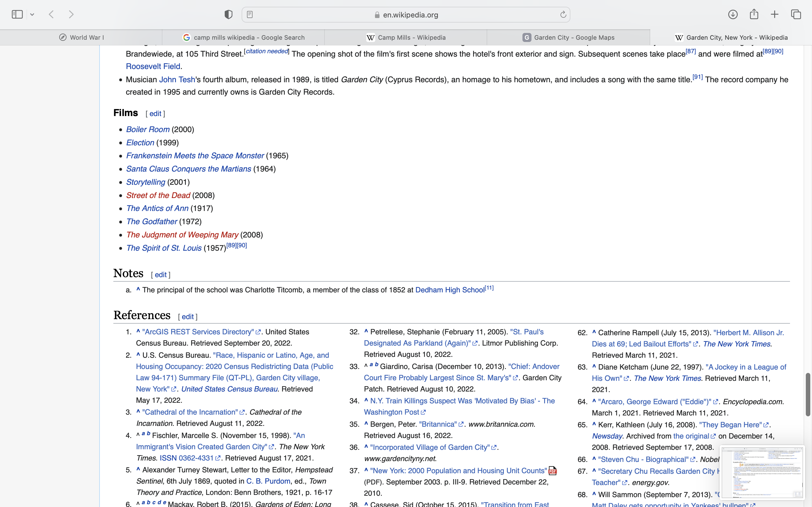This screenshot has width=812, height=507.
Task: Click the vertical page scrollbar thumb
Action: pos(808,394)
